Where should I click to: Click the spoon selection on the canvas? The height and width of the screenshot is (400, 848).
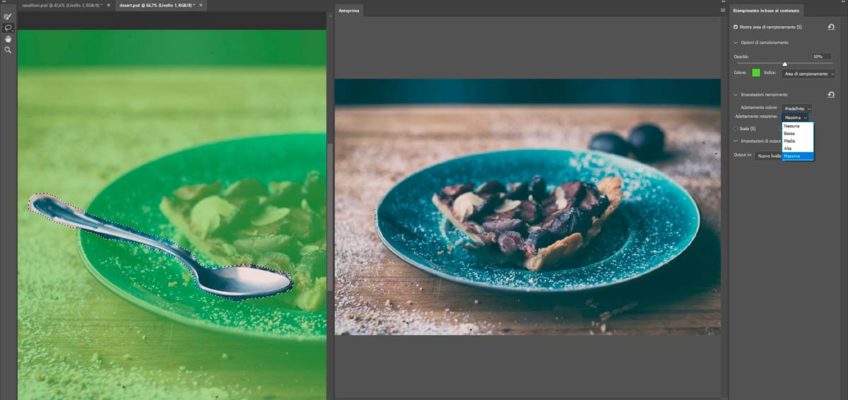pos(160,247)
